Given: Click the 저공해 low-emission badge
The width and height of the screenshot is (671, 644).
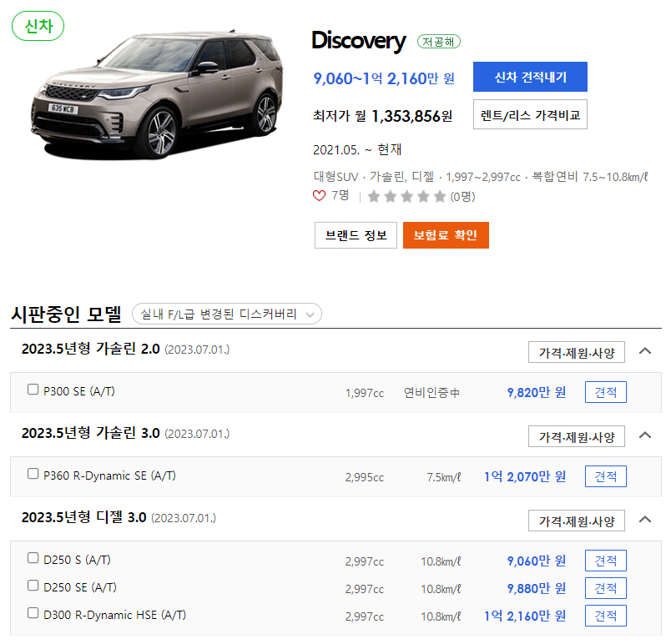Looking at the screenshot, I should click(x=439, y=42).
